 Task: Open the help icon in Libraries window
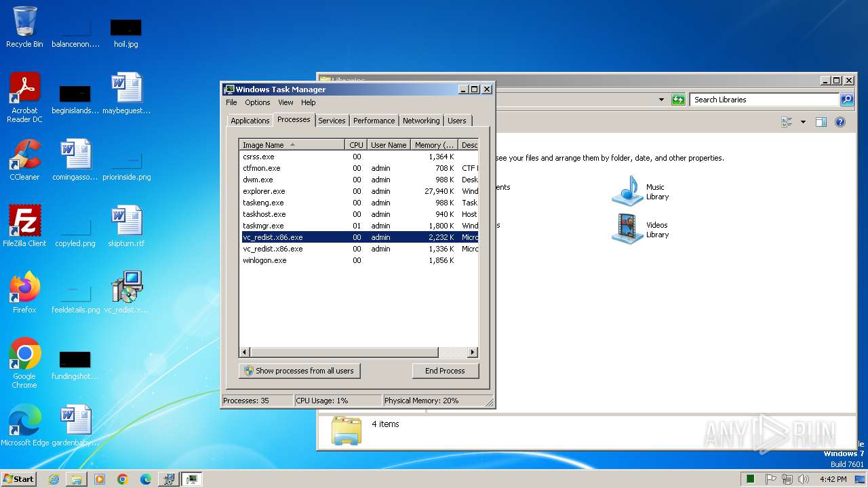click(840, 122)
